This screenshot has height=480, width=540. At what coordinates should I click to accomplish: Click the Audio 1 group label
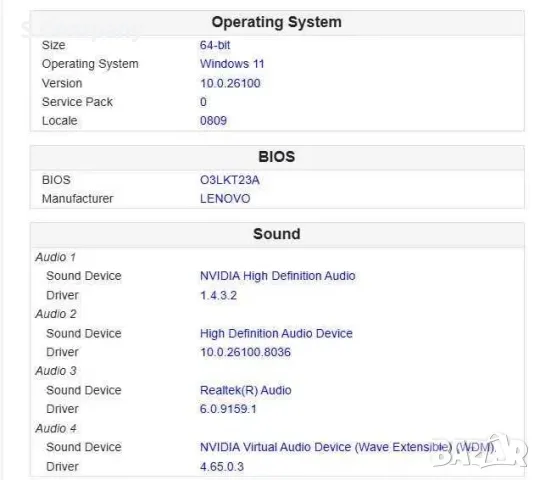tap(55, 257)
